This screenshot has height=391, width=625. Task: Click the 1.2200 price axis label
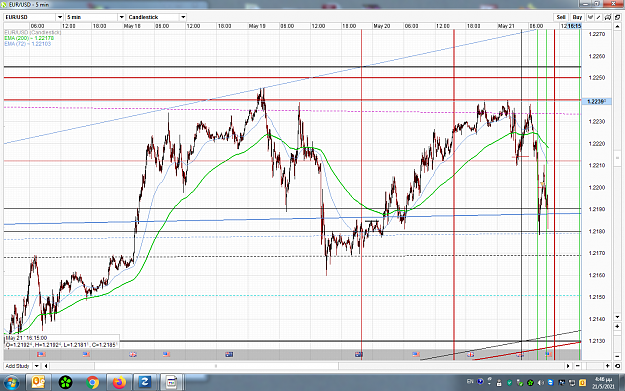click(x=597, y=187)
